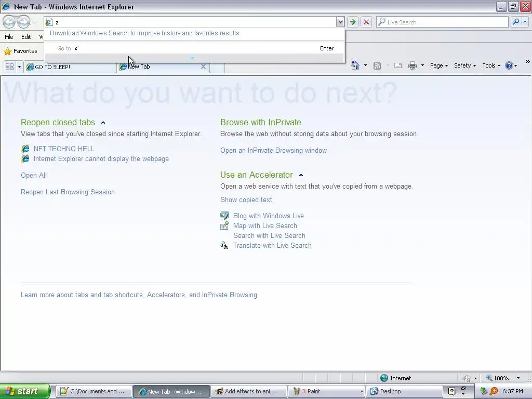Click in the Live Search box
The width and height of the screenshot is (532, 399).
442,22
